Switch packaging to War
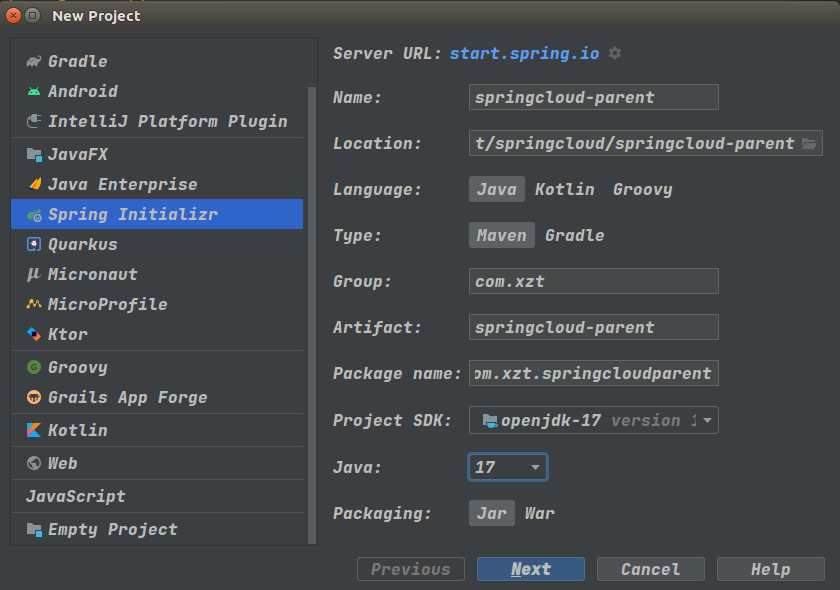 coord(539,513)
